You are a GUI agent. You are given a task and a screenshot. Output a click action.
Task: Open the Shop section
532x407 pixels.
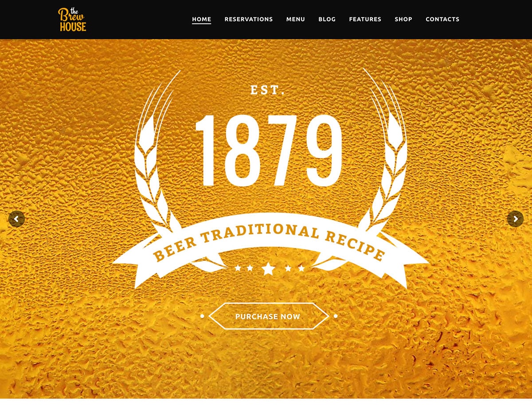pos(403,19)
